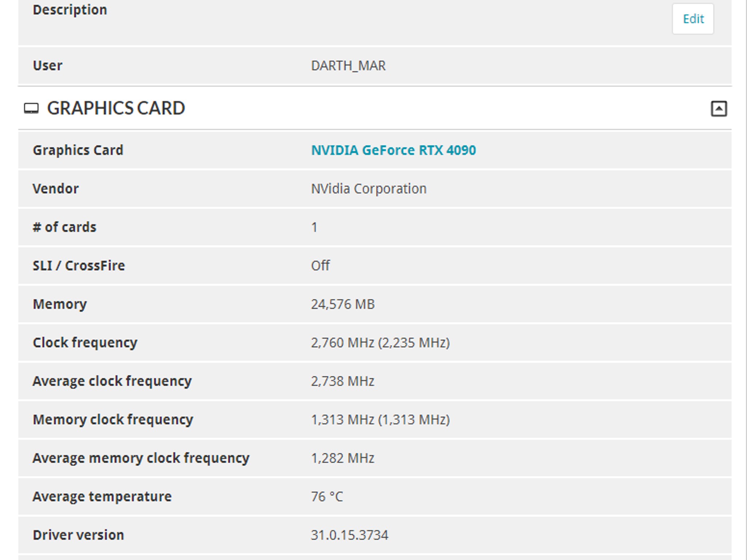Collapse the Graphics Card section arrow
Image resolution: width=747 pixels, height=560 pixels.
coord(719,109)
